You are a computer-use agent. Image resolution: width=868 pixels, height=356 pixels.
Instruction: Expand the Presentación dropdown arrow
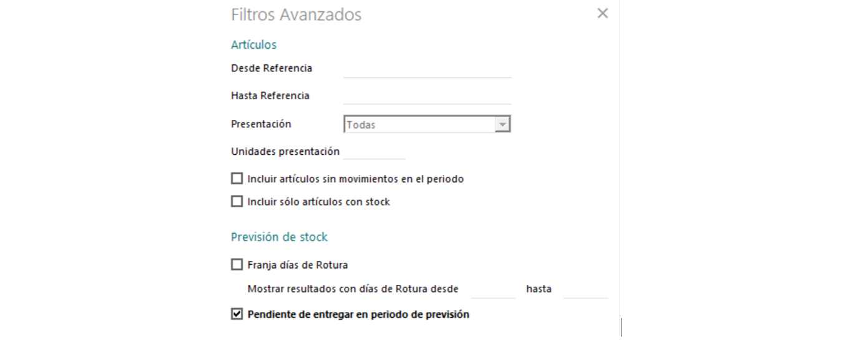(x=502, y=124)
